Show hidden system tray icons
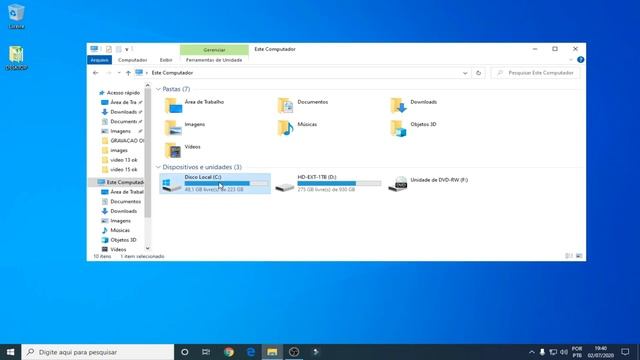The image size is (640, 360). (x=531, y=352)
